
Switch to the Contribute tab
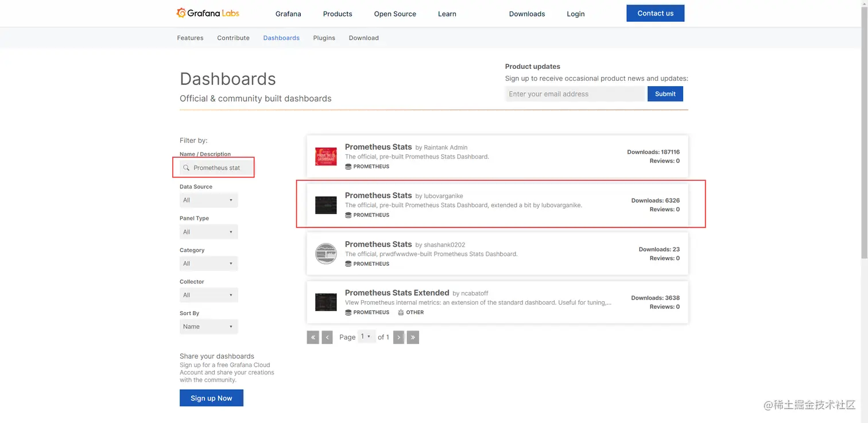[x=233, y=38]
